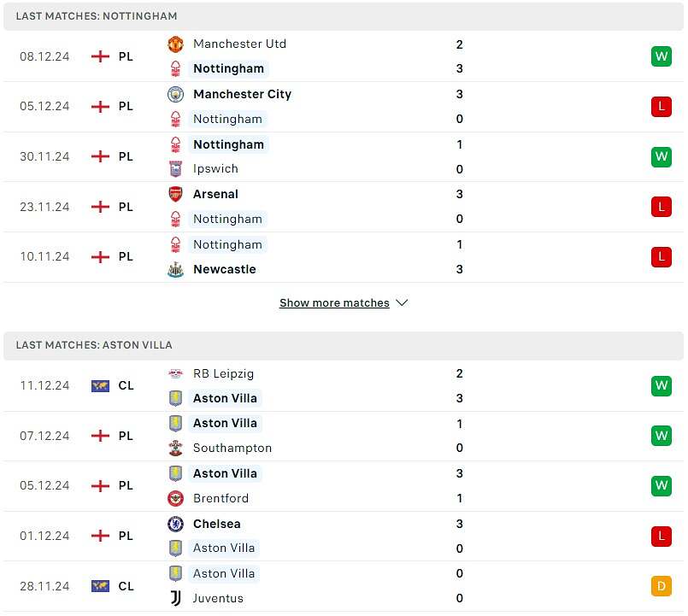Click the Newcastle club crest
688x616 pixels.
pos(175,269)
